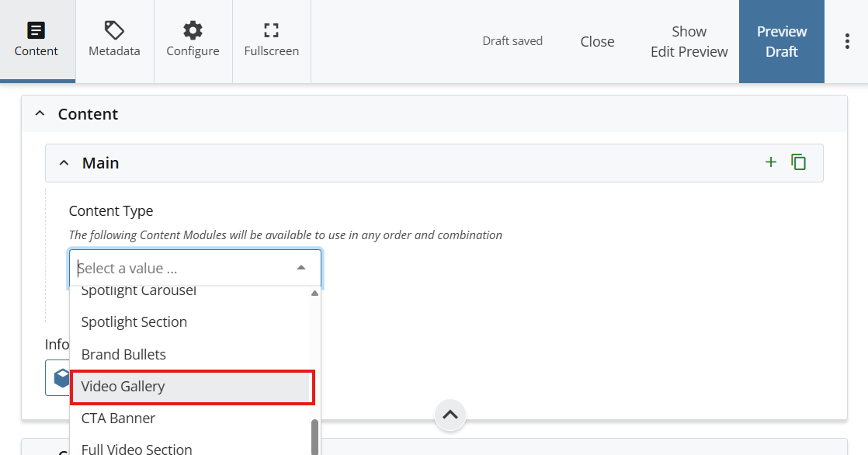Click the round collapse-up chevron button

pyautogui.click(x=450, y=415)
